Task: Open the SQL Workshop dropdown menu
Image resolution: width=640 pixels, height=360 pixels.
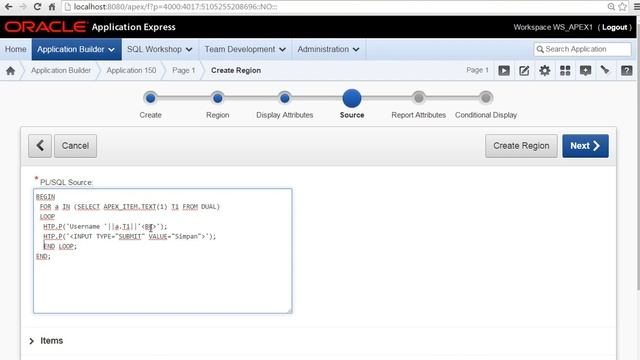Action: click(x=160, y=49)
